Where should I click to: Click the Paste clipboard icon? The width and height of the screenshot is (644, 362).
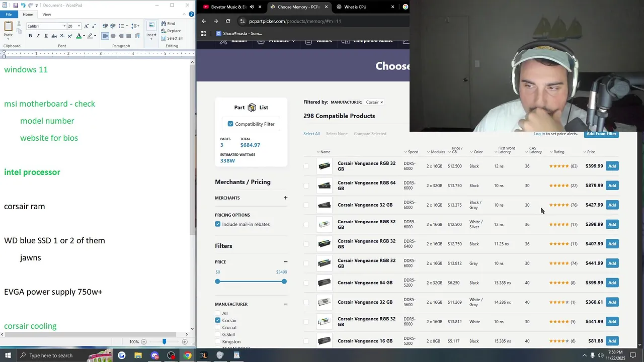(8, 27)
